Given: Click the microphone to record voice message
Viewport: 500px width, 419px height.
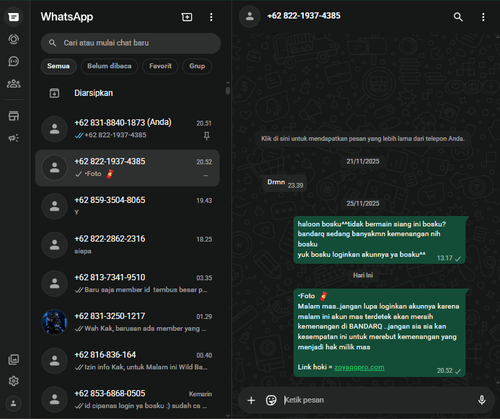Looking at the screenshot, I should tap(482, 400).
